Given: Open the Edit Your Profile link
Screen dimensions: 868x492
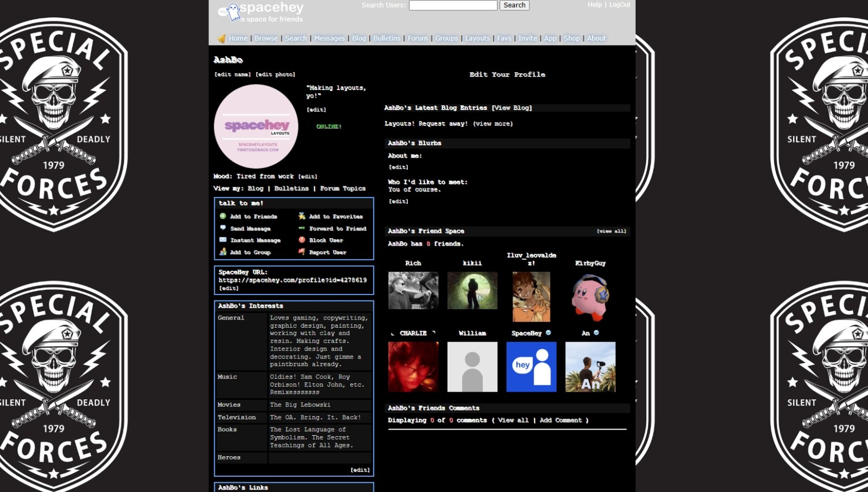Looking at the screenshot, I should click(x=507, y=74).
